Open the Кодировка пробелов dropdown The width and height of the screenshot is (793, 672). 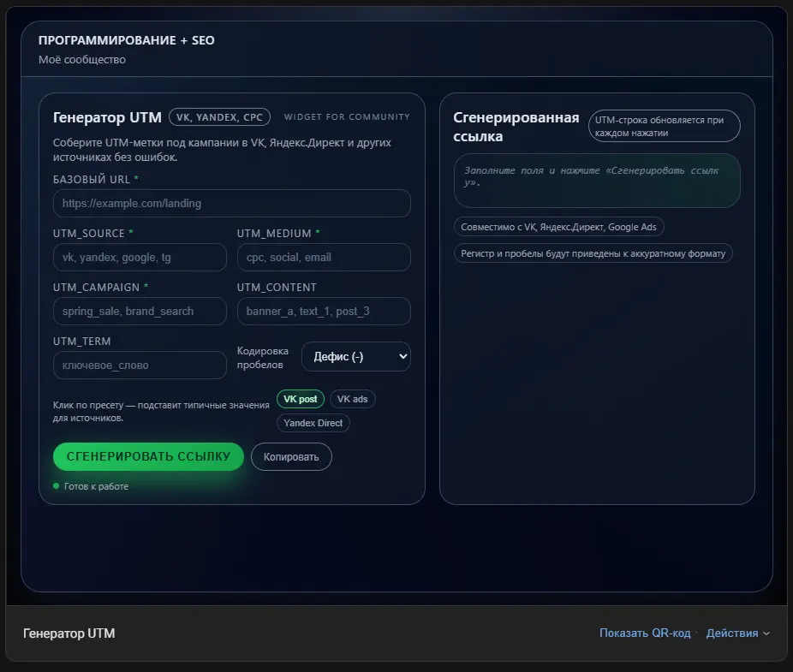pos(355,357)
